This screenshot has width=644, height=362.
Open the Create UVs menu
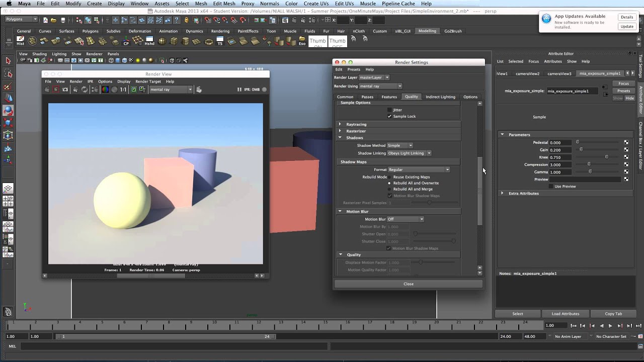[316, 4]
